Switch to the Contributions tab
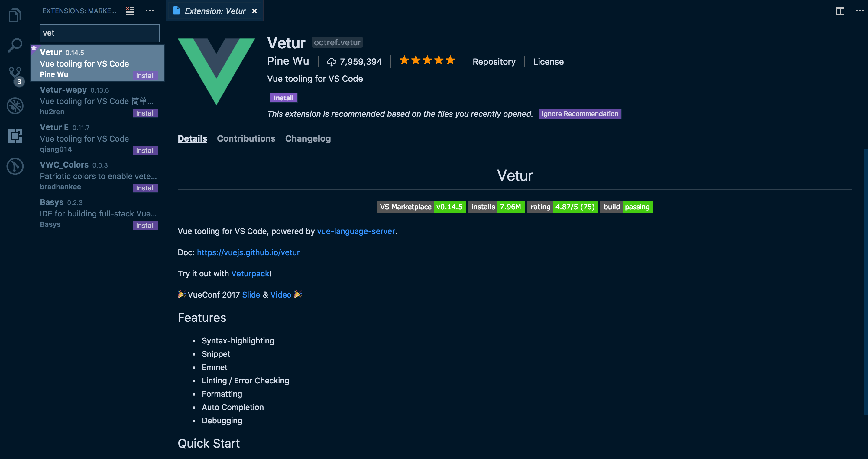 246,138
